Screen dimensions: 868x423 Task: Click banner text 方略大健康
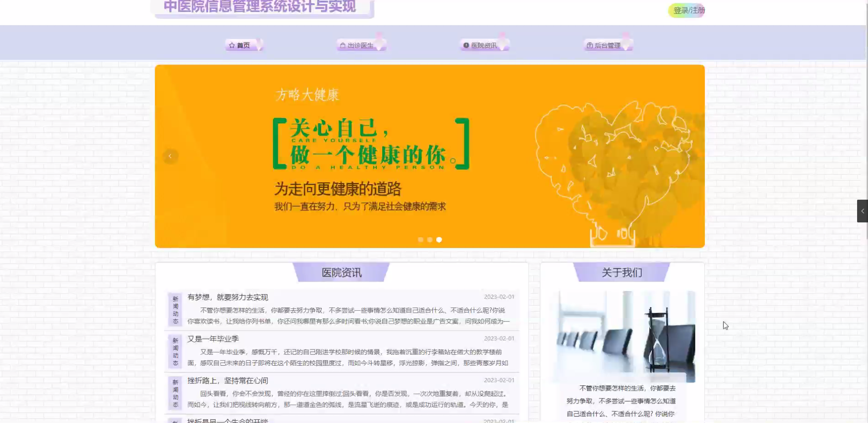click(307, 95)
